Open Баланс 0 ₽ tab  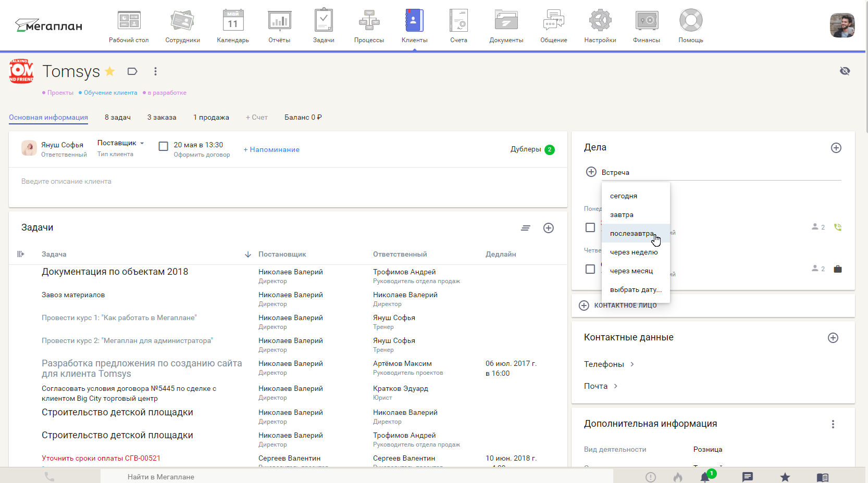303,117
